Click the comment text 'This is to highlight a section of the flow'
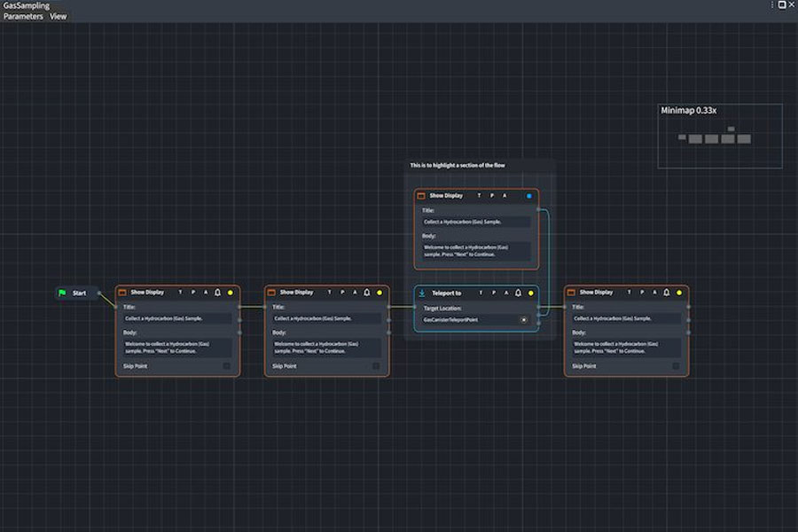 (x=458, y=165)
